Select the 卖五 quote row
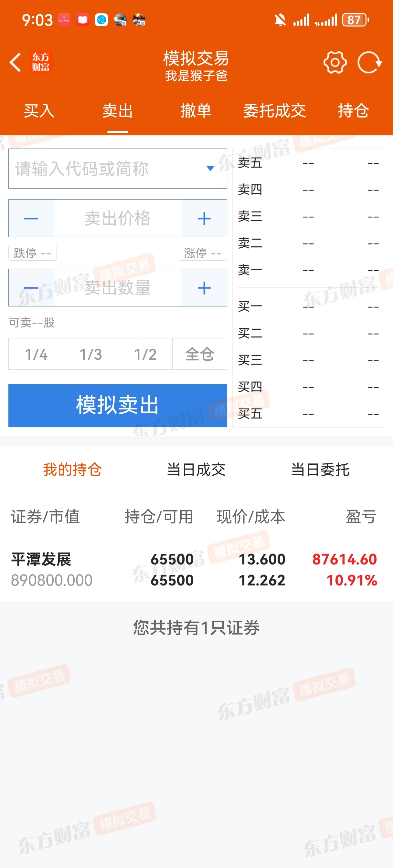The height and width of the screenshot is (868, 393). [309, 163]
